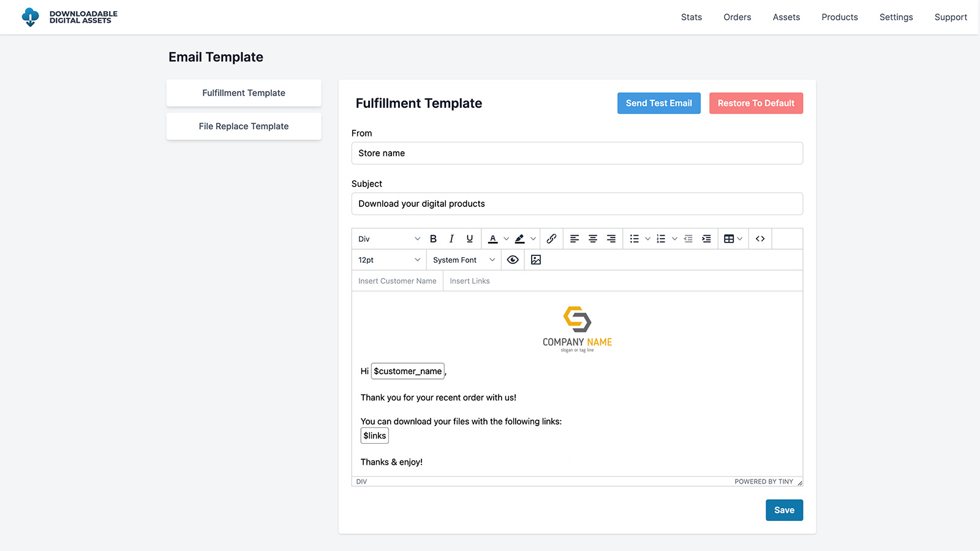Switch to File Replace Template tab

[x=244, y=126]
